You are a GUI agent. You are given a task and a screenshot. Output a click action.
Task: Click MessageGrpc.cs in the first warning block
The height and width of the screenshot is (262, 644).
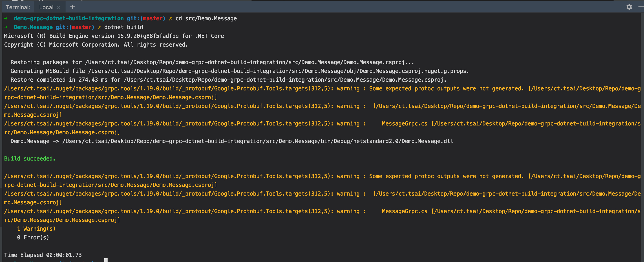pyautogui.click(x=404, y=124)
